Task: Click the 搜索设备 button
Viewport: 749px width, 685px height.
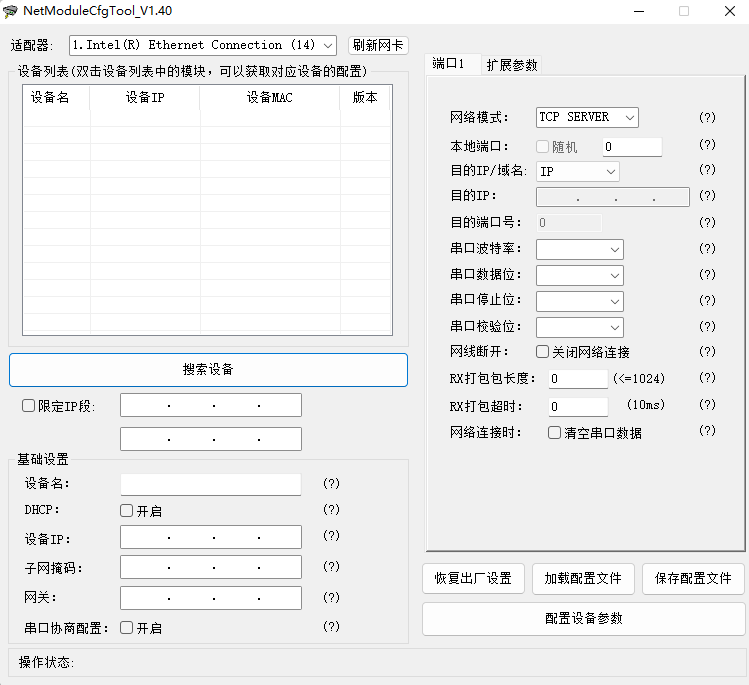Action: point(208,369)
